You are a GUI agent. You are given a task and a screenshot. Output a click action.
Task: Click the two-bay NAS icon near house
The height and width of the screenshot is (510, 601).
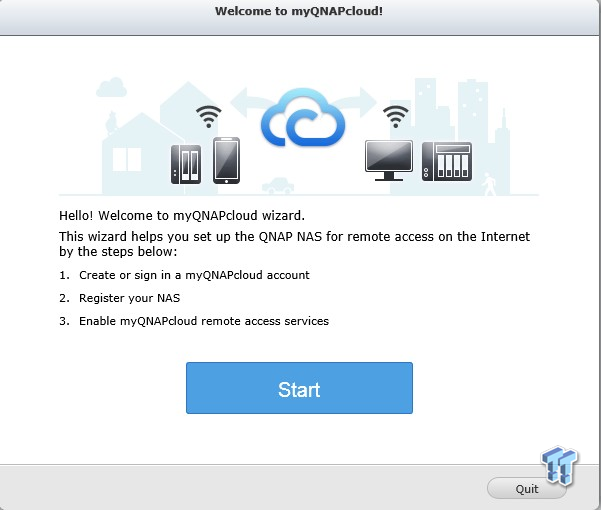pyautogui.click(x=186, y=164)
